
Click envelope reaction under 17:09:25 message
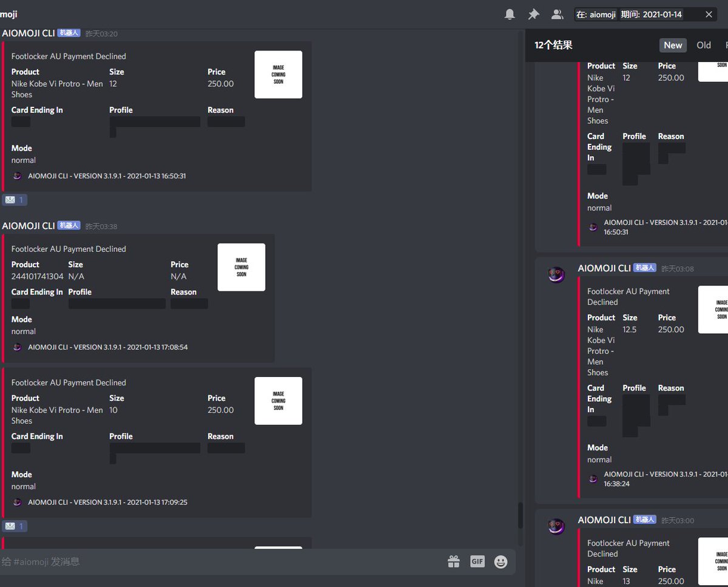(x=15, y=526)
